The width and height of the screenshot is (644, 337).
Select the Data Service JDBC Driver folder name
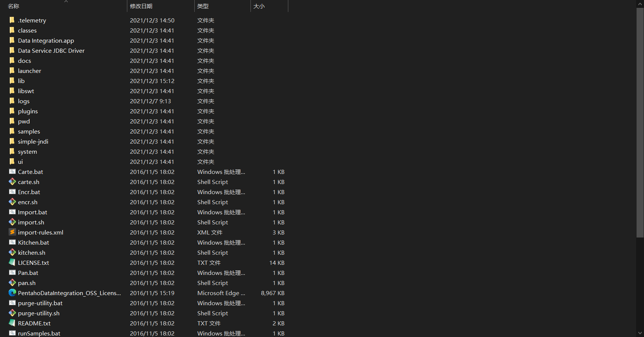[x=51, y=50]
